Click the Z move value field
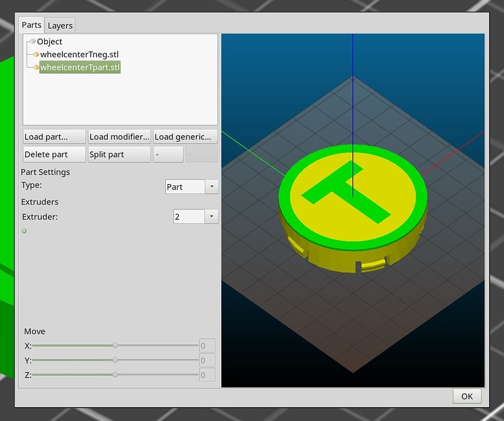Screen dimensions: 504x421 pyautogui.click(x=207, y=375)
